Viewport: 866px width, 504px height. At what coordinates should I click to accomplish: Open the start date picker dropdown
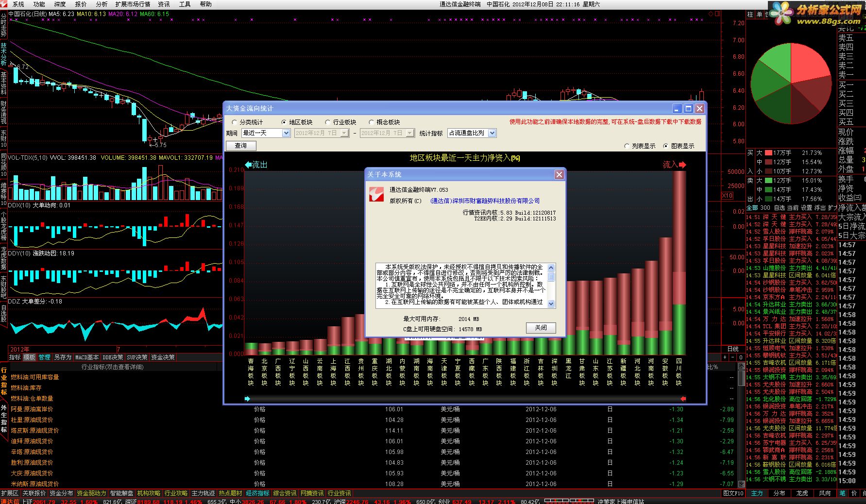(x=344, y=133)
